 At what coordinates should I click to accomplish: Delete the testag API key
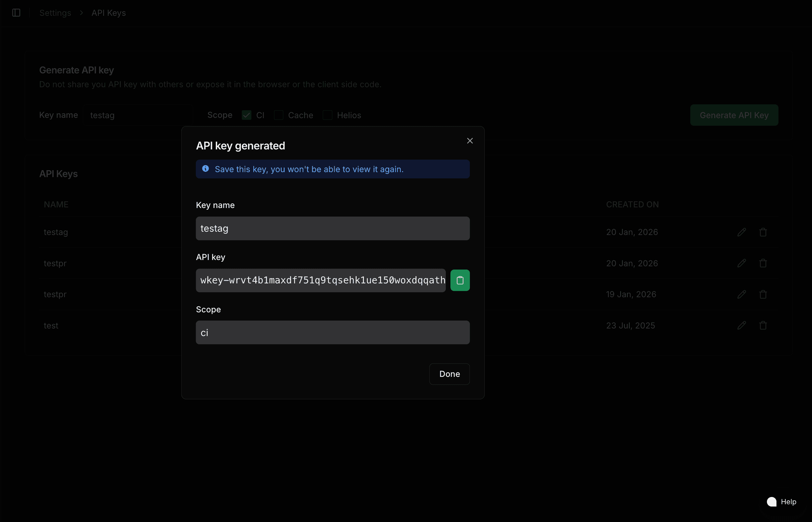tap(763, 232)
